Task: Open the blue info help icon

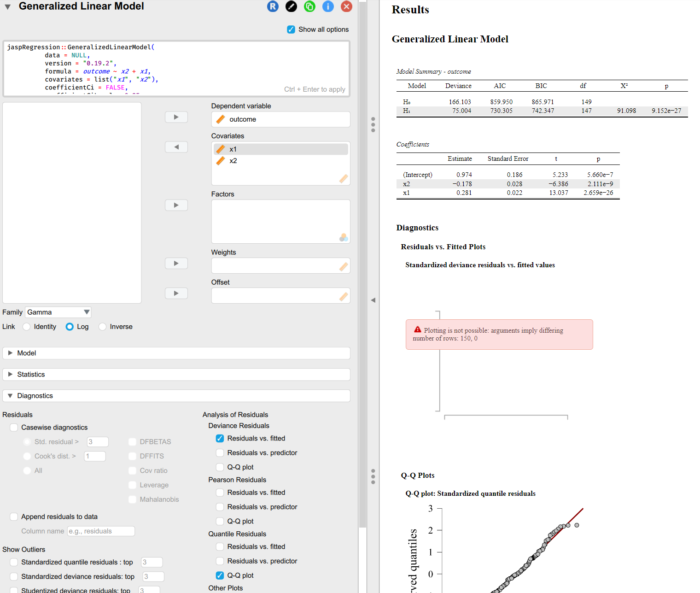Action: 328,6
